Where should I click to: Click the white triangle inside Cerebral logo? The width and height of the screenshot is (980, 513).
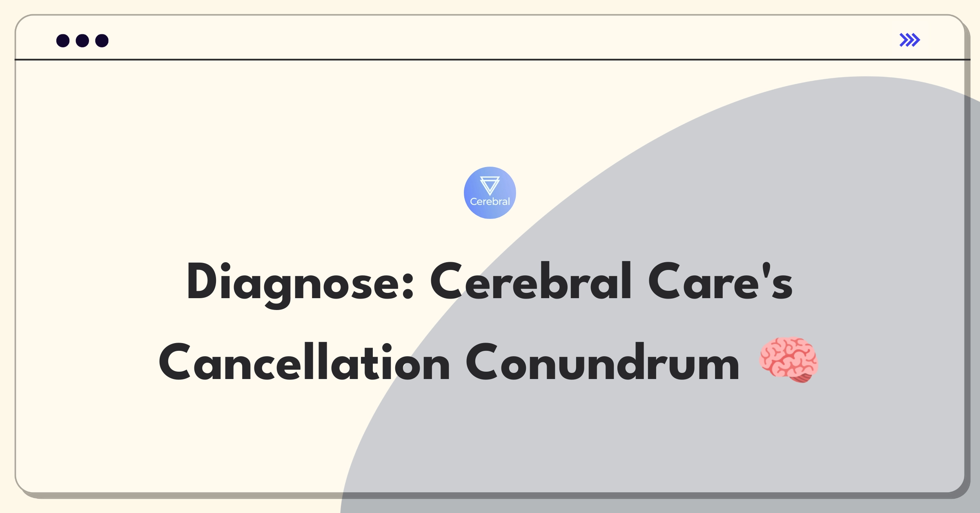click(490, 185)
